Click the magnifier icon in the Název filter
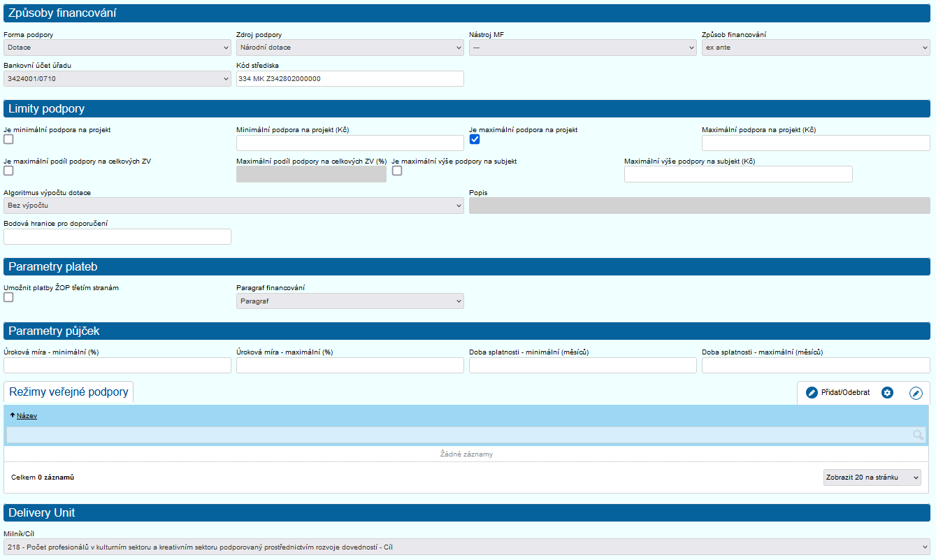 point(918,436)
